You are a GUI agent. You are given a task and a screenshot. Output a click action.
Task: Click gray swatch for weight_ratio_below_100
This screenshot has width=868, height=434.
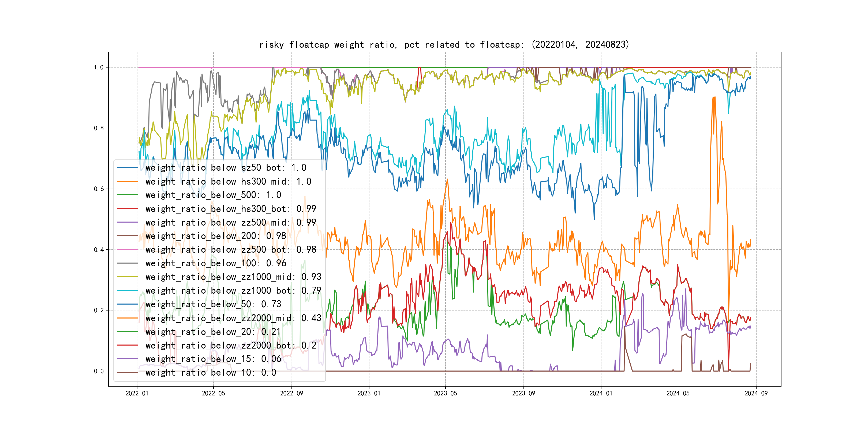coord(127,263)
